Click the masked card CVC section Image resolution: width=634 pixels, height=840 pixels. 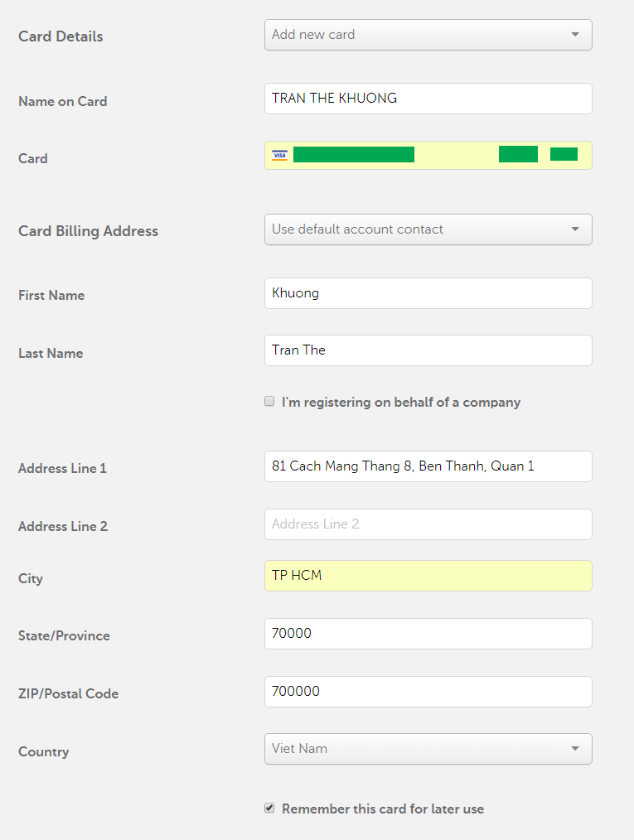pos(564,154)
